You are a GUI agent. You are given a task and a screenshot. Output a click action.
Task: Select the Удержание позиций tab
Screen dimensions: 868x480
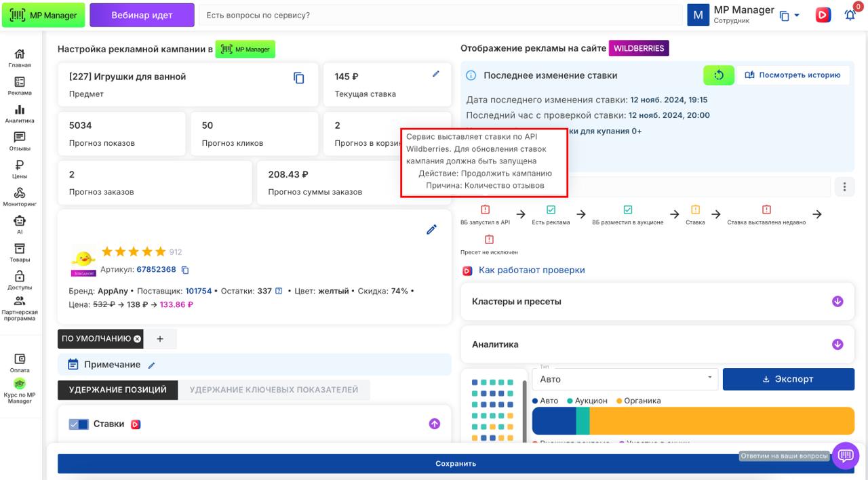117,390
